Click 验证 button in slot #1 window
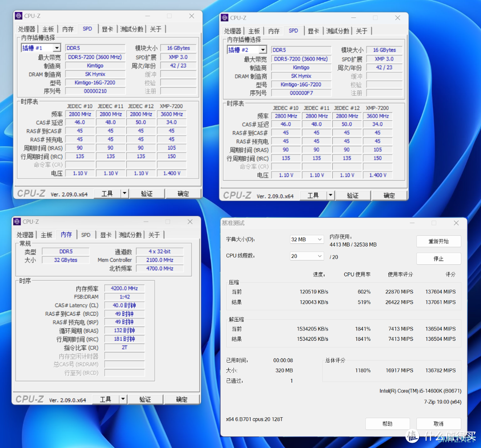This screenshot has width=481, height=448. pos(147,194)
